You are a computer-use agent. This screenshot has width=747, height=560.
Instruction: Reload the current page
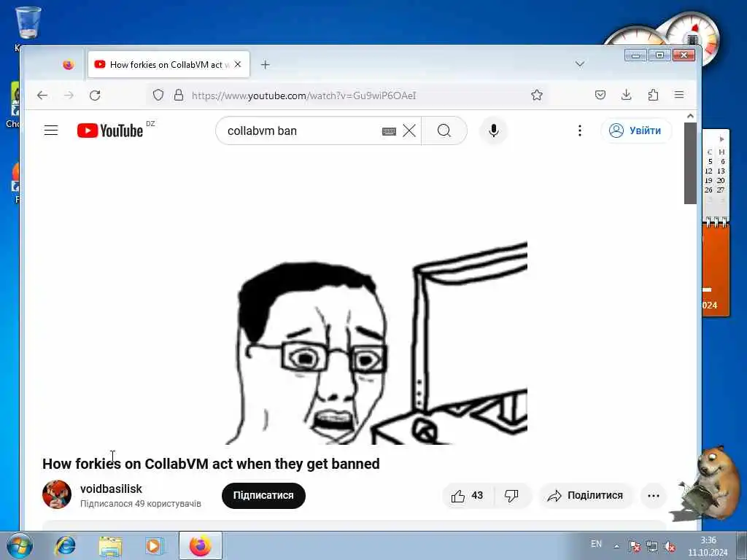click(96, 96)
